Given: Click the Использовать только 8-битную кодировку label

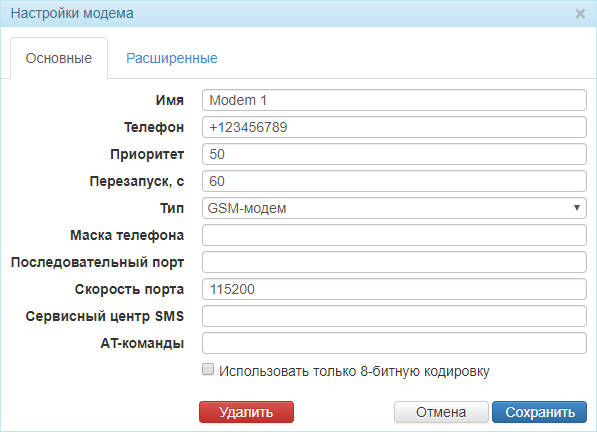Looking at the screenshot, I should click(x=354, y=371).
